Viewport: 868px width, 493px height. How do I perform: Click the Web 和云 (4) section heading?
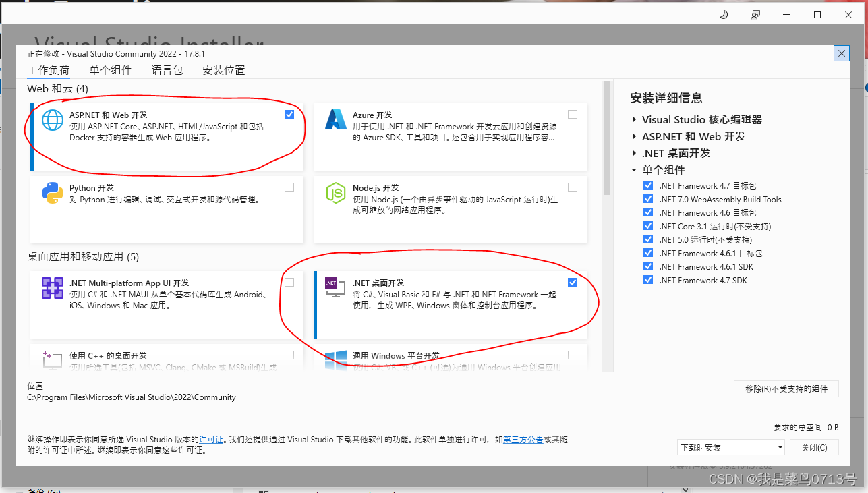tap(57, 89)
